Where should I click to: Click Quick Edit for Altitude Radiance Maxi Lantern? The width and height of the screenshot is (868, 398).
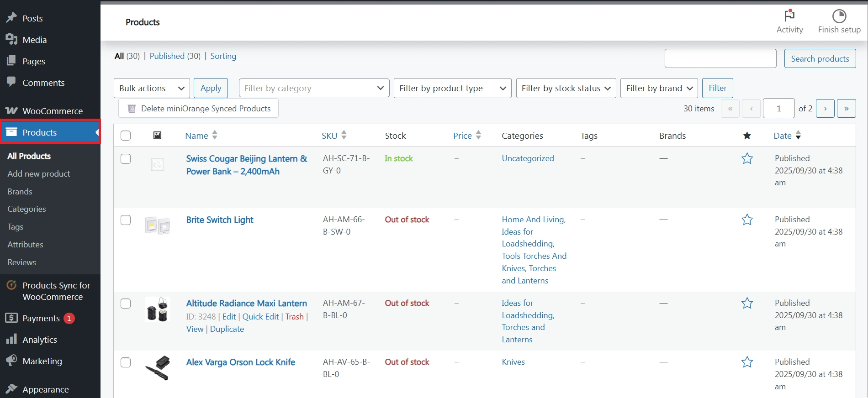pos(260,317)
